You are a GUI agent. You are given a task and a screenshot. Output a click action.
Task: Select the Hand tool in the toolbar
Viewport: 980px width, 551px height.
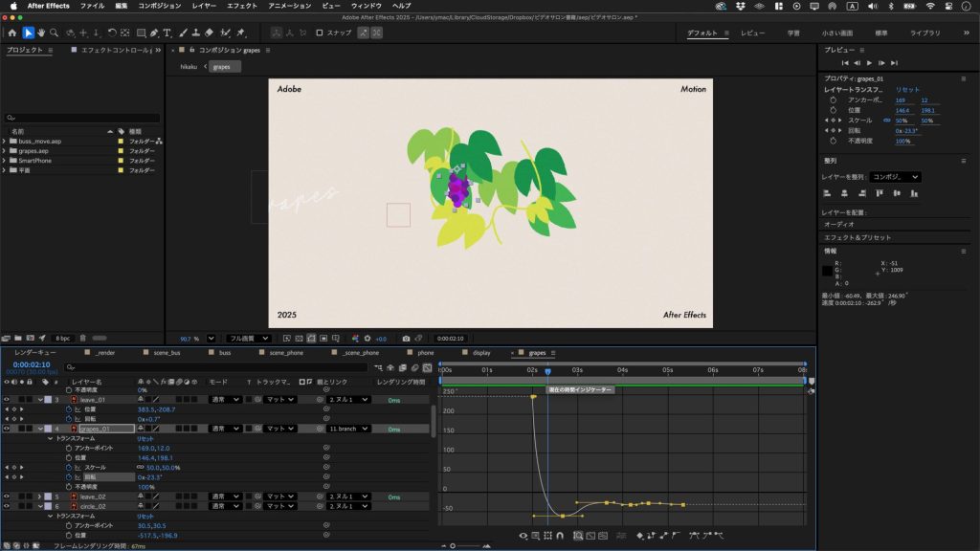tap(42, 33)
